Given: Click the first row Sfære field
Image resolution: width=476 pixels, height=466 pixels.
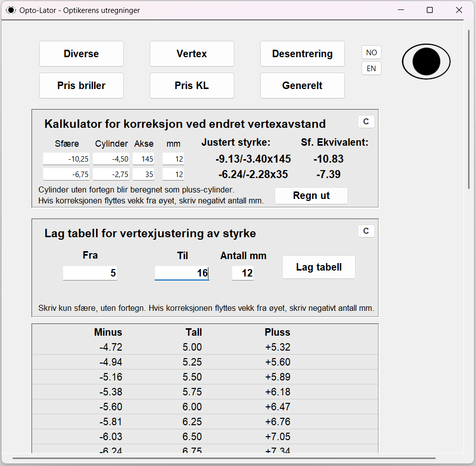Looking at the screenshot, I should coord(66,159).
